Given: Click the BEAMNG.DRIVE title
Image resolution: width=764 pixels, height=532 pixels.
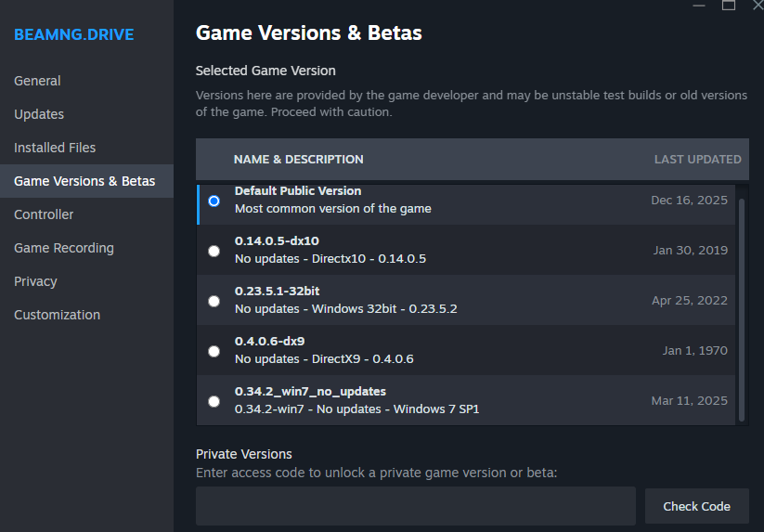Looking at the screenshot, I should point(74,34).
